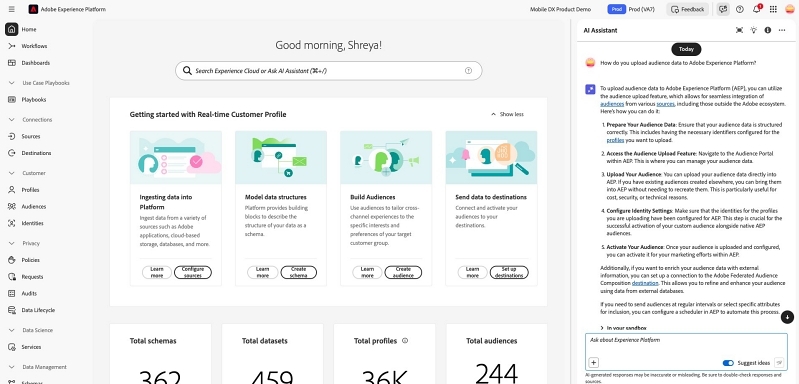This screenshot has width=799, height=384.
Task: Click the Ingesting data into Platform illustration
Action: tap(176, 157)
